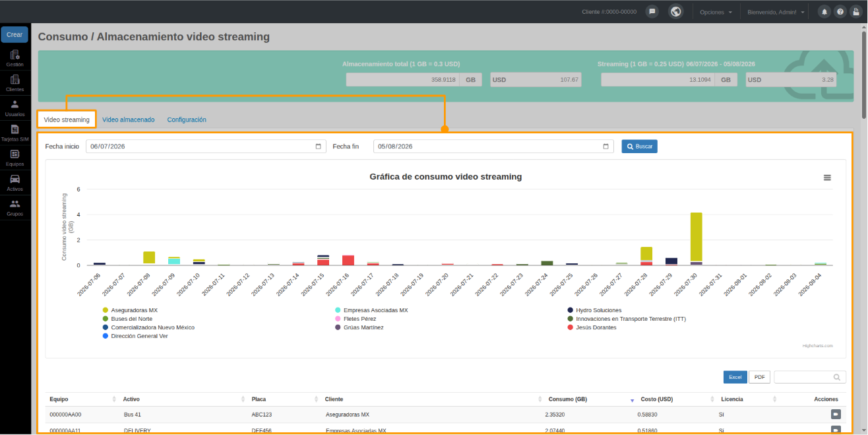Export the table to Excel
The width and height of the screenshot is (868, 435).
[735, 377]
